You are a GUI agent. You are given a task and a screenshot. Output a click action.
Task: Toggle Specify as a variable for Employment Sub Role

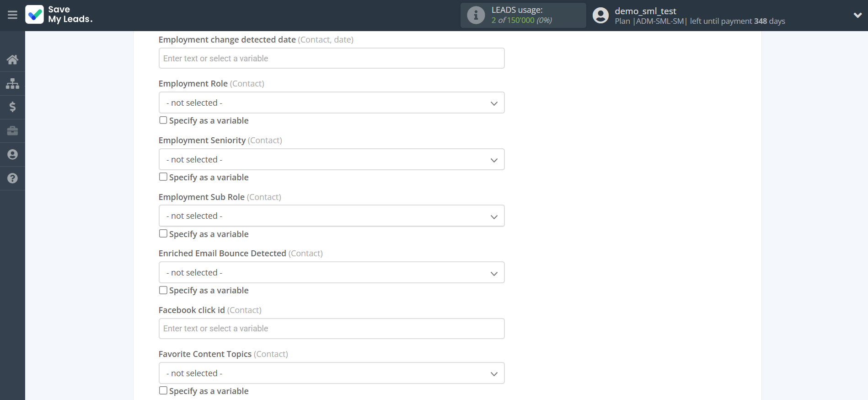pos(163,233)
